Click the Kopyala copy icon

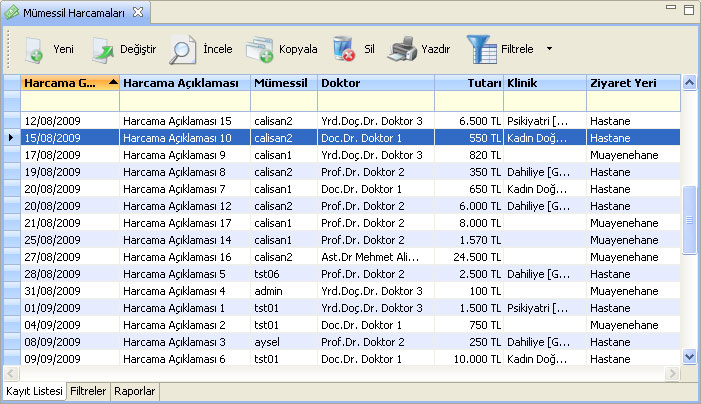click(x=259, y=48)
